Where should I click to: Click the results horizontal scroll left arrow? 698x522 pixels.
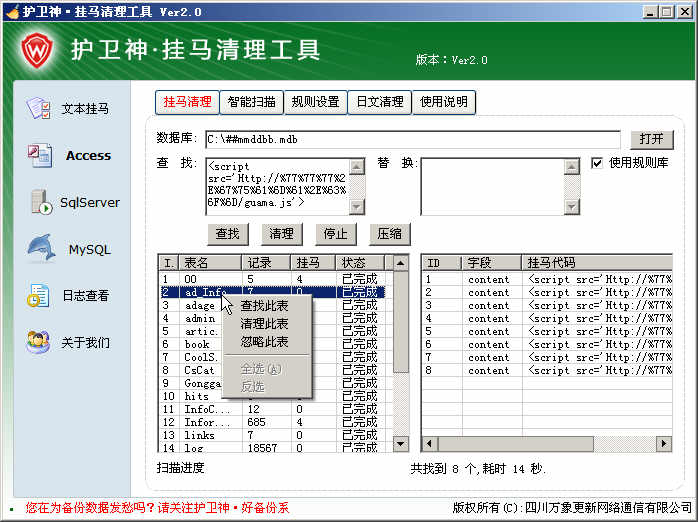429,444
